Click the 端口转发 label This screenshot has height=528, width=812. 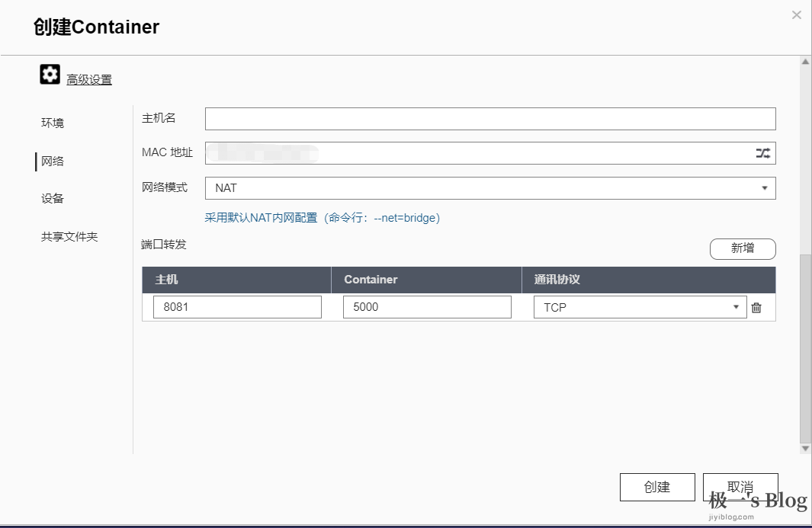[164, 245]
